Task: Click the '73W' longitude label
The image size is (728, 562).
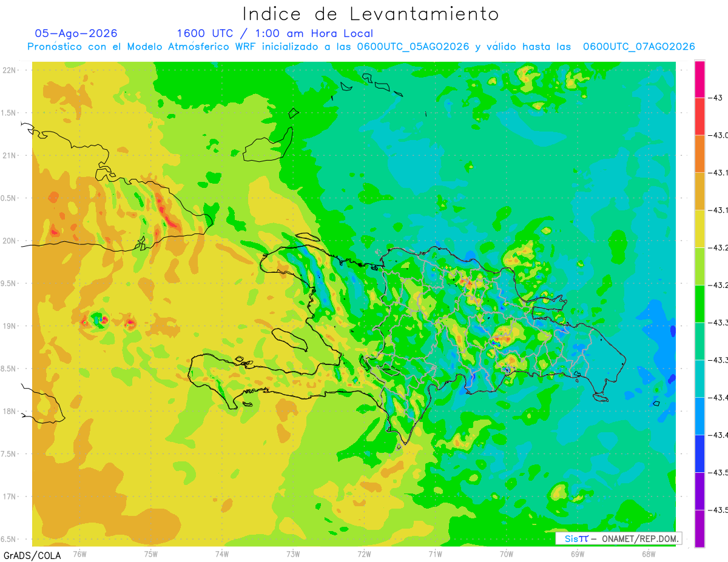Action: coord(293,554)
